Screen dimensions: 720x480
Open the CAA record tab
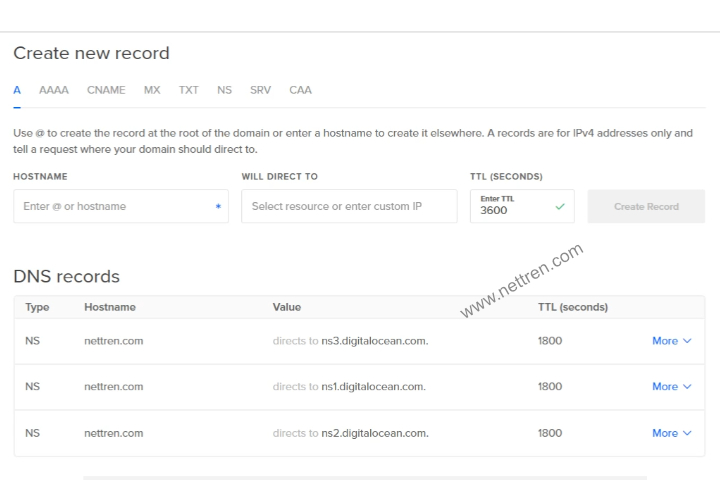coord(300,90)
